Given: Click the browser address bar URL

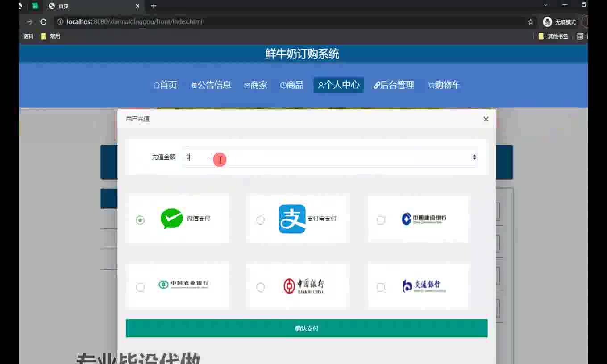Looking at the screenshot, I should [x=135, y=21].
